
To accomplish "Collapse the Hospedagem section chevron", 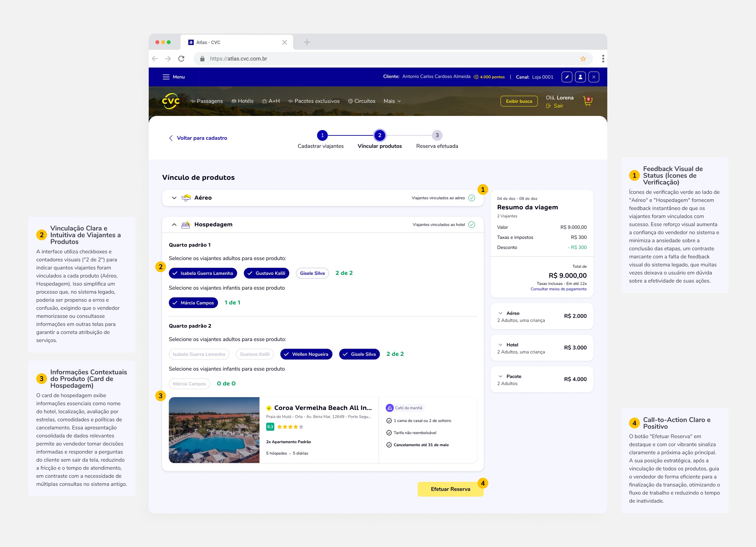I will click(174, 225).
